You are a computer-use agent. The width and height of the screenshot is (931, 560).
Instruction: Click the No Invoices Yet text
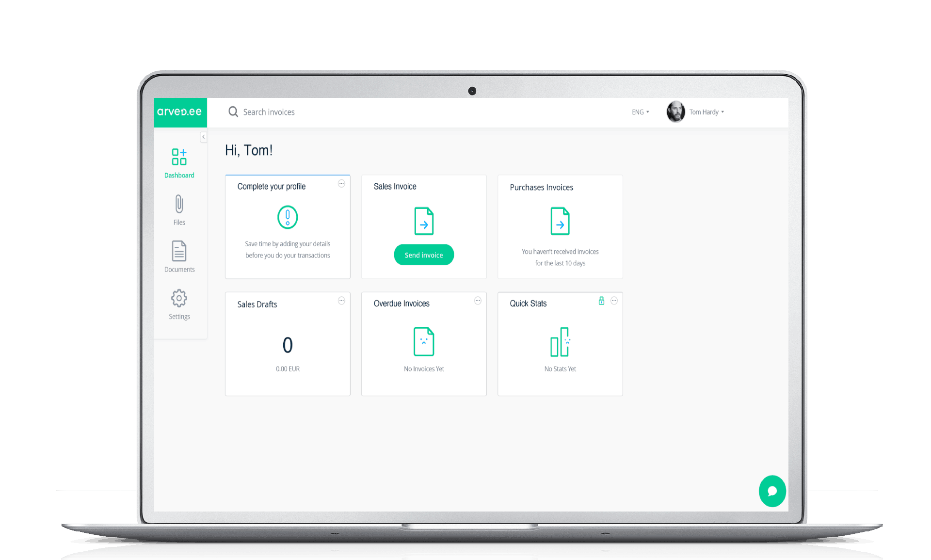424,369
